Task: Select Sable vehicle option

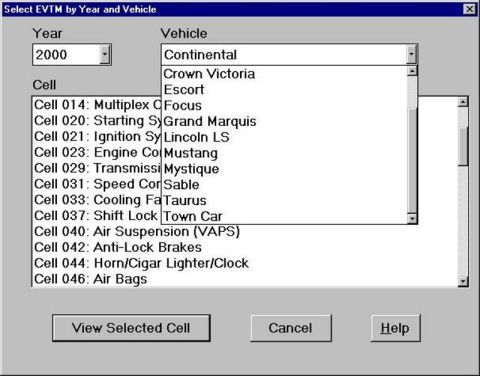Action: [x=285, y=184]
